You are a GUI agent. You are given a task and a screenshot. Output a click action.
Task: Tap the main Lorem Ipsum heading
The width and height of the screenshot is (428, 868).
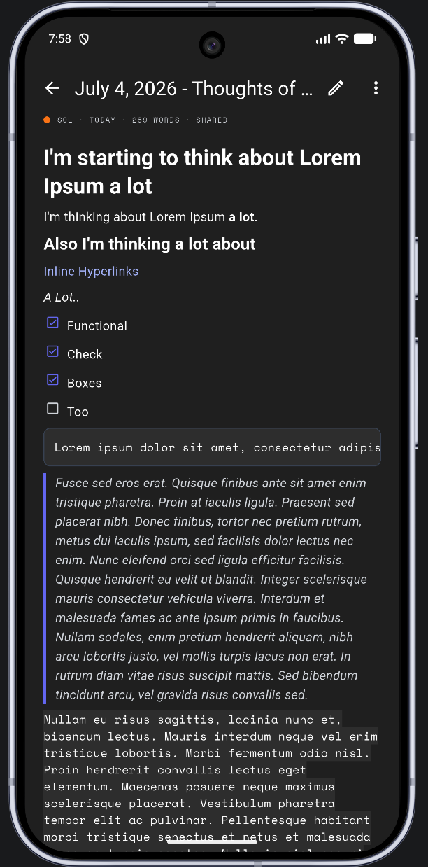coord(203,171)
